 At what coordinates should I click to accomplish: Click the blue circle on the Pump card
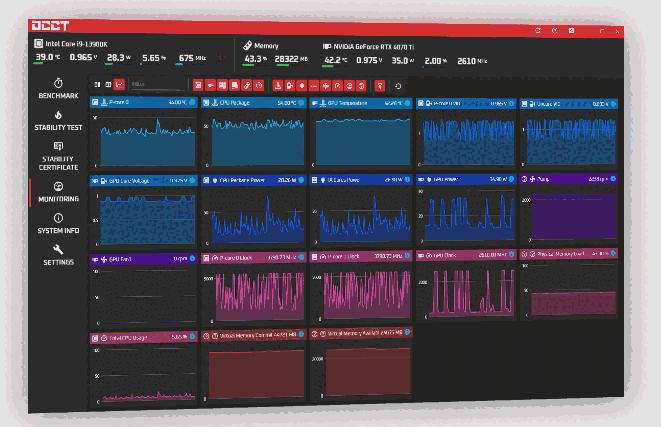(613, 179)
